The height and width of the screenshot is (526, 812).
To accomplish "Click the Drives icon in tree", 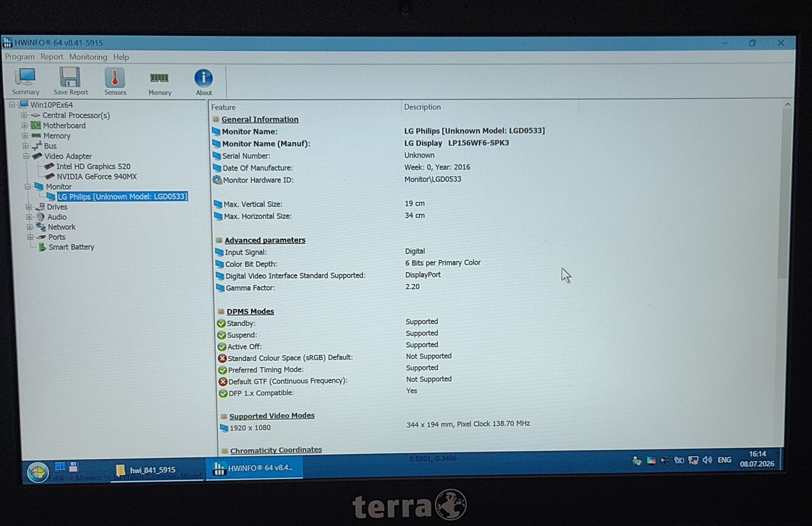I will tap(40, 207).
